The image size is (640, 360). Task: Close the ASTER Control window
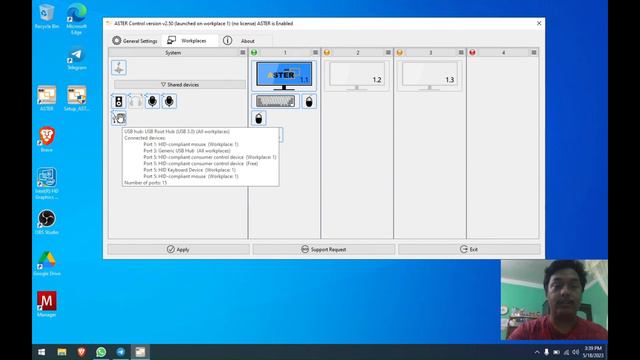(539, 23)
